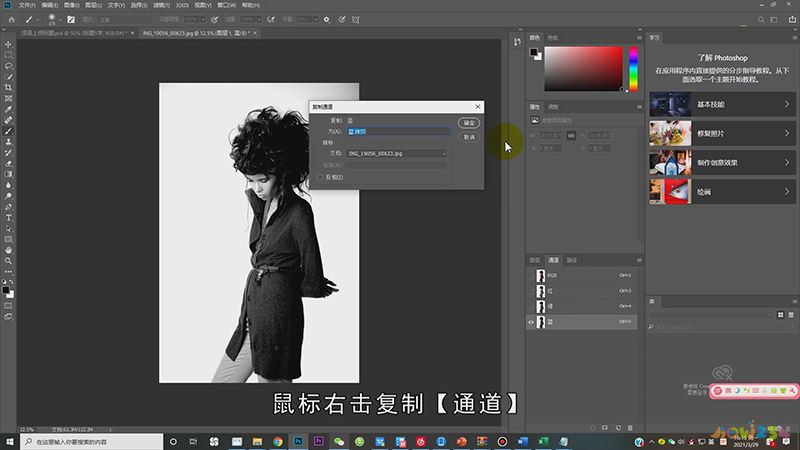Click the Windows taskbar search box

[x=92, y=441]
